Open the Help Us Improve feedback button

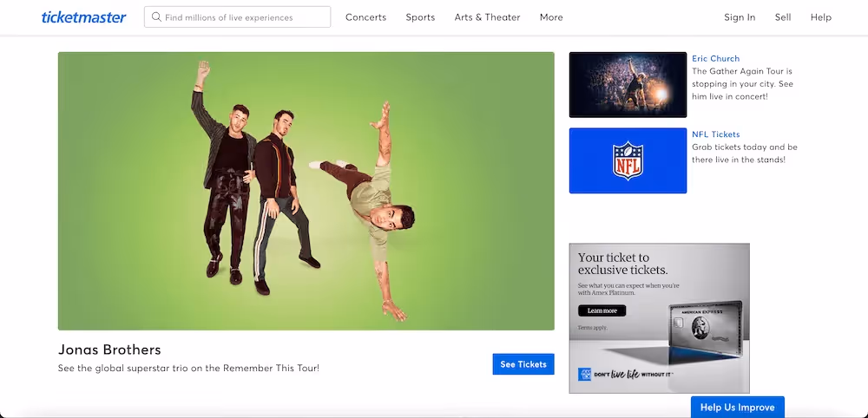[737, 408]
